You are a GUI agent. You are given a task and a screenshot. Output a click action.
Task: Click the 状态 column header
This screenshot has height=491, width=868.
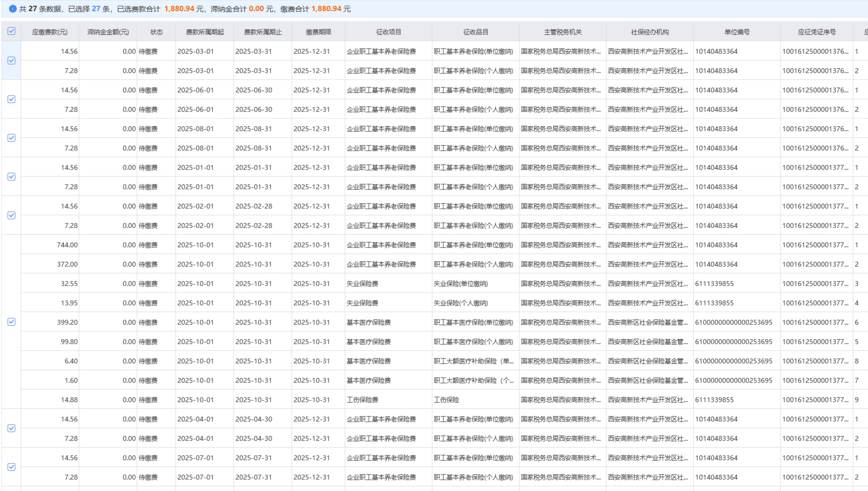[x=156, y=32]
